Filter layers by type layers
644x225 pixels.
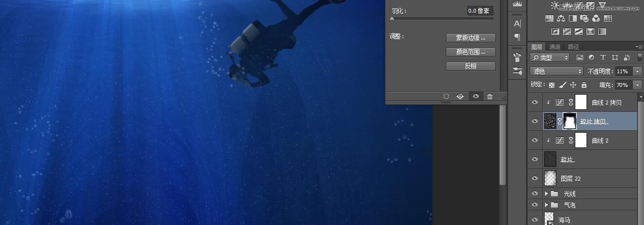point(603,58)
